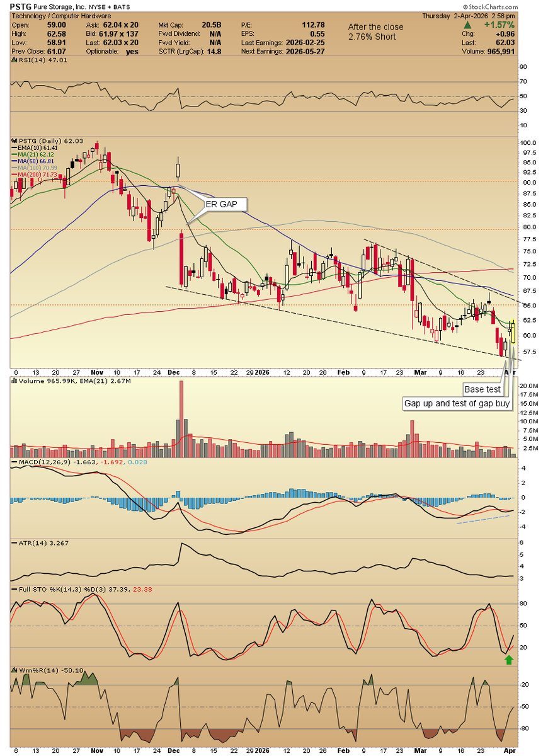Click the 'MA(21) 62.12' legend entry
548x756 pixels.
(x=33, y=154)
